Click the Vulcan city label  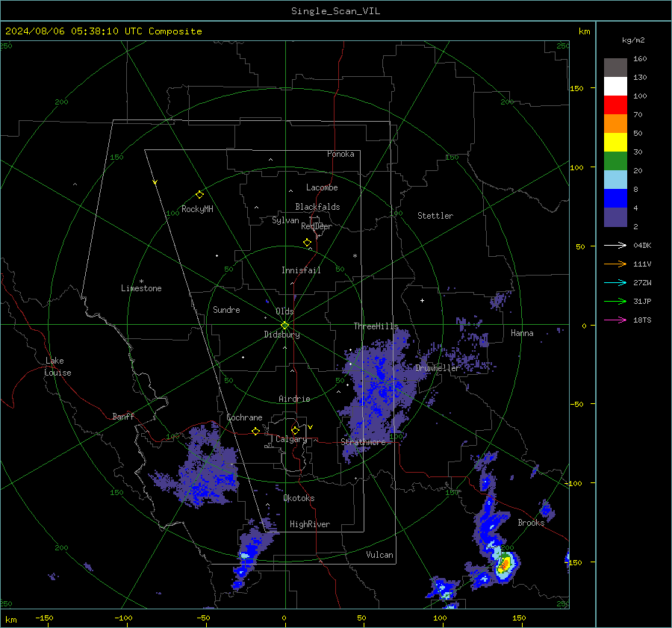click(x=379, y=555)
